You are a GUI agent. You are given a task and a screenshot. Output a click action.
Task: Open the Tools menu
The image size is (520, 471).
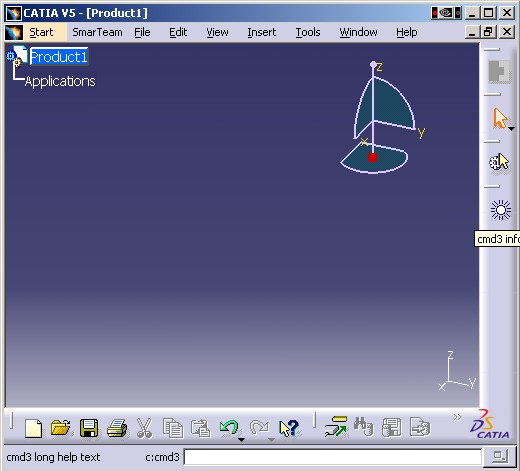click(308, 32)
